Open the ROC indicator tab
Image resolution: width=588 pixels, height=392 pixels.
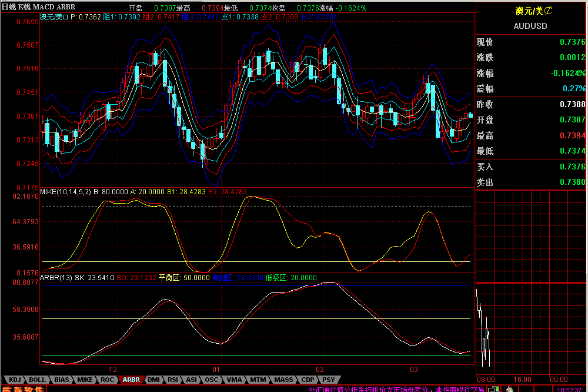(107, 380)
